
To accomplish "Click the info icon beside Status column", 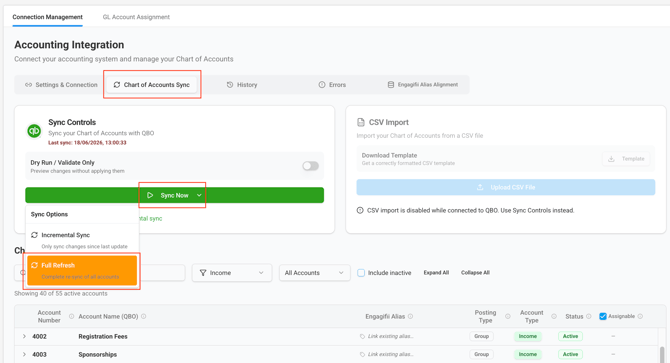I will tap(588, 316).
